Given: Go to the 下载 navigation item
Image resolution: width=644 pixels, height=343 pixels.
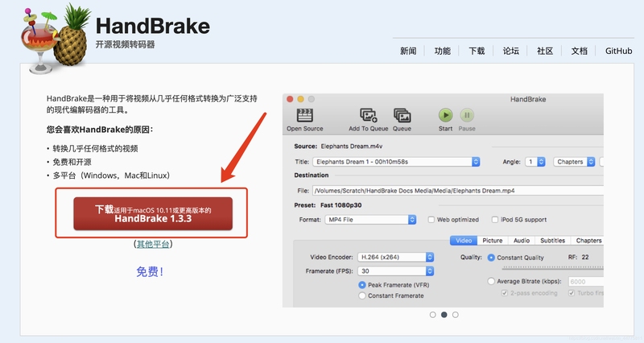Looking at the screenshot, I should pyautogui.click(x=477, y=51).
